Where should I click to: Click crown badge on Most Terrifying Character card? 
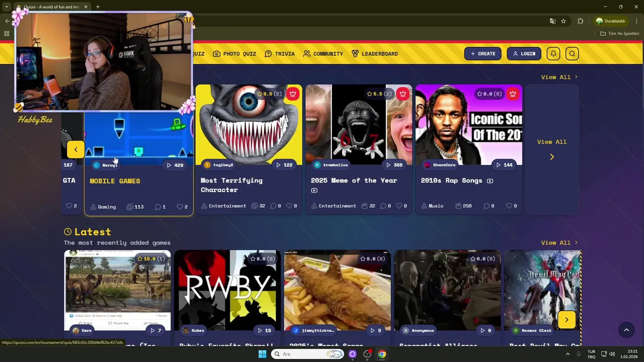pyautogui.click(x=293, y=94)
